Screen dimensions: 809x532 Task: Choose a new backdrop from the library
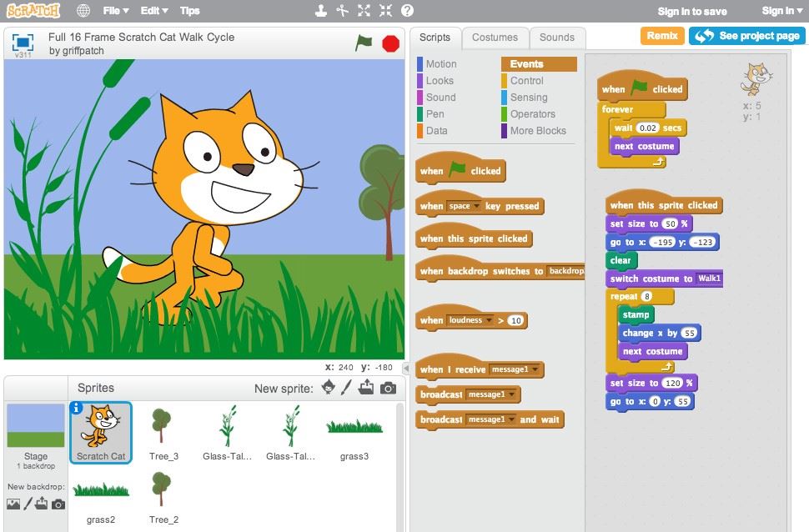13,504
